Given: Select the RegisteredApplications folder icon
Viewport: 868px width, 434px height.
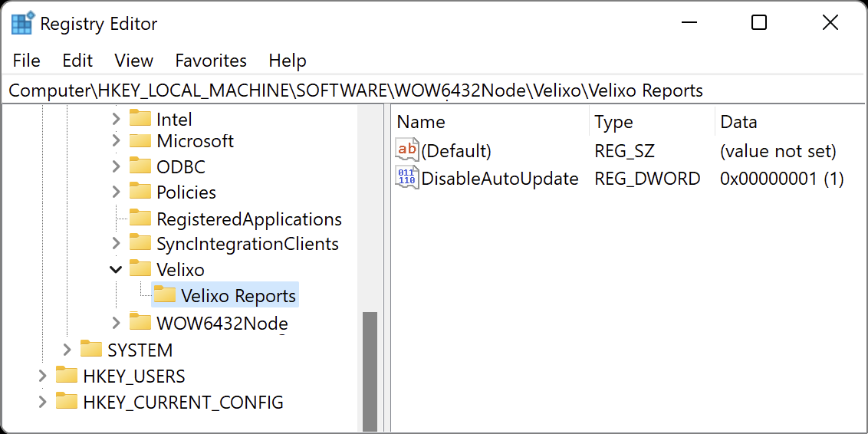Looking at the screenshot, I should [x=140, y=218].
